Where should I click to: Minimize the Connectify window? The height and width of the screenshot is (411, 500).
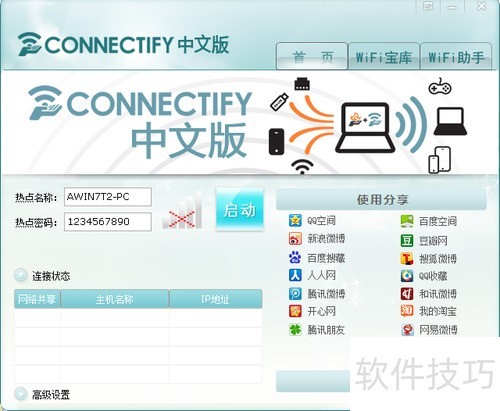point(452,7)
